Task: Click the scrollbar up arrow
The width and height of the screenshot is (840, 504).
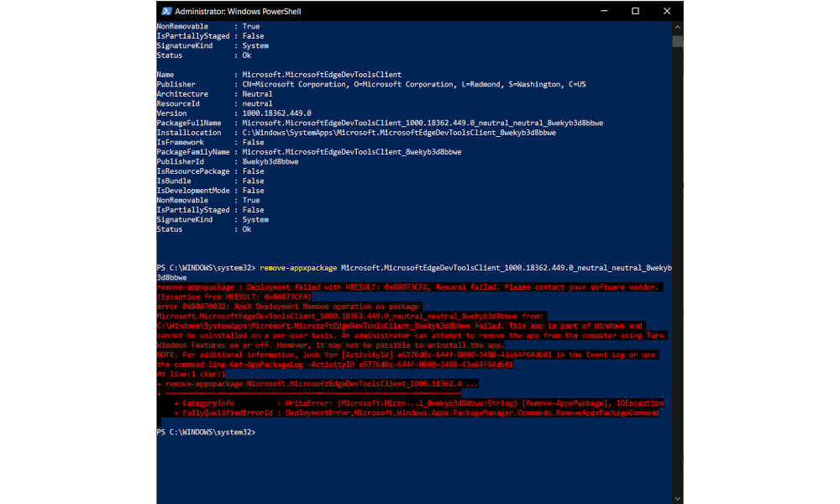Action: [x=678, y=26]
